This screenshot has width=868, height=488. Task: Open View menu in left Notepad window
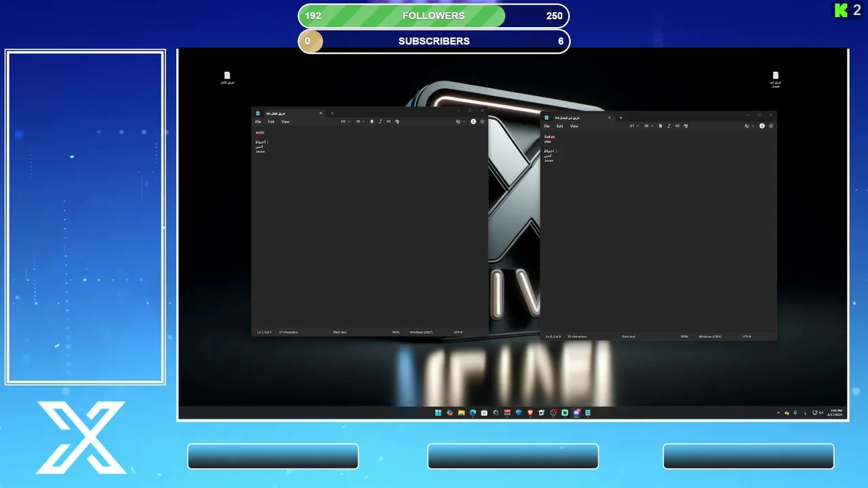(x=285, y=122)
